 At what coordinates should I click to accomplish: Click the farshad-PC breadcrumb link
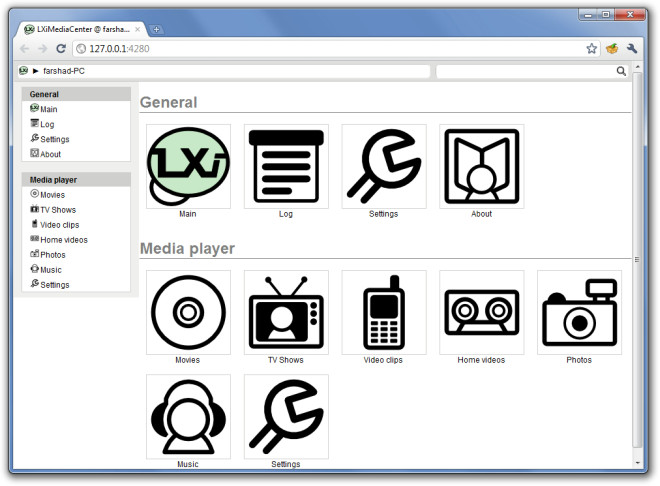tap(64, 71)
